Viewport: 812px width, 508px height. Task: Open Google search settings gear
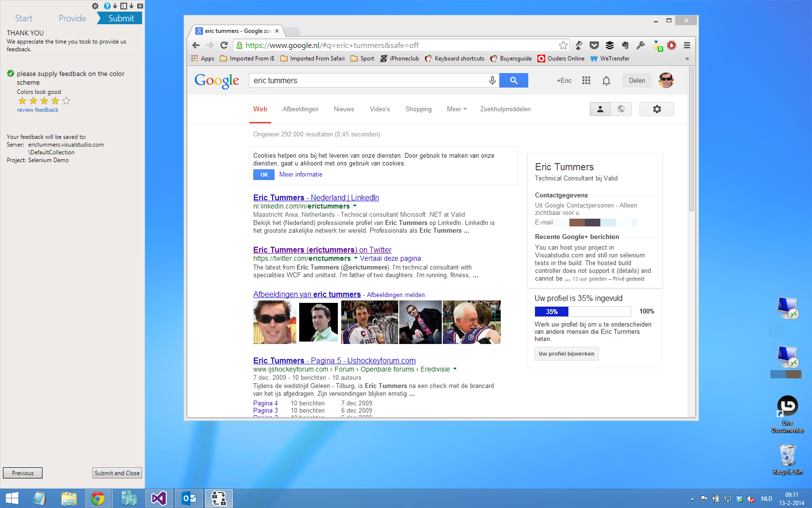pos(656,109)
